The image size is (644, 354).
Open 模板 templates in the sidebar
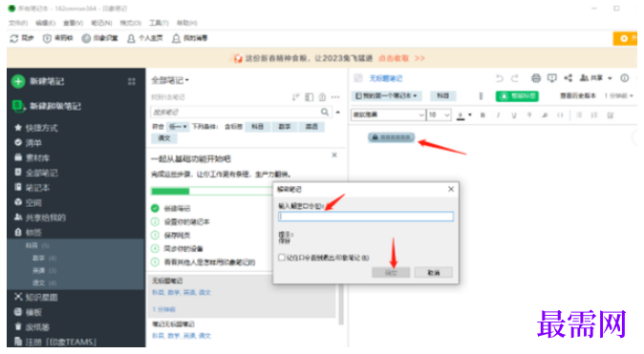28,312
